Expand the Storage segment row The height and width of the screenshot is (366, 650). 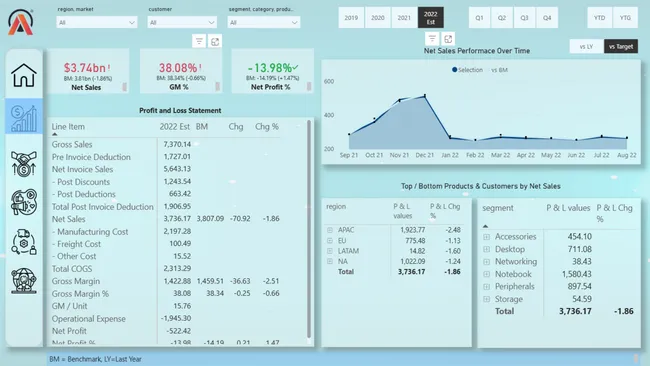coord(487,299)
